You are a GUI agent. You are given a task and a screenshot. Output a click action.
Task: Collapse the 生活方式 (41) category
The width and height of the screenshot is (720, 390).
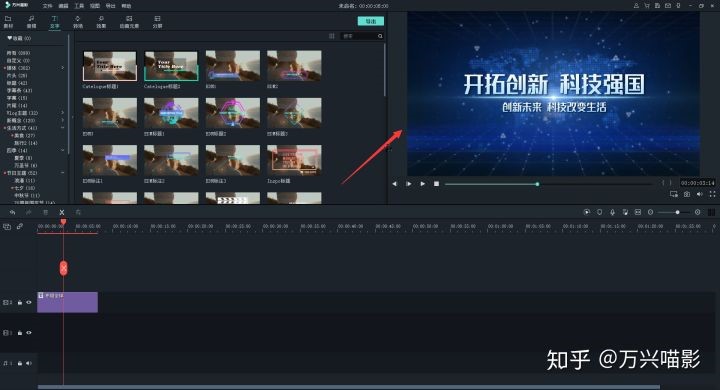pyautogui.click(x=62, y=128)
